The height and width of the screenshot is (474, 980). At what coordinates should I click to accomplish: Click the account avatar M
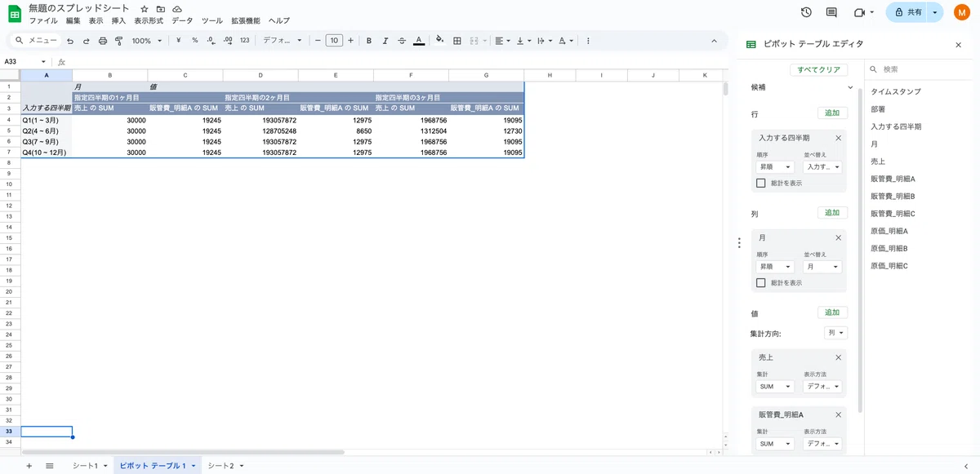[960, 12]
